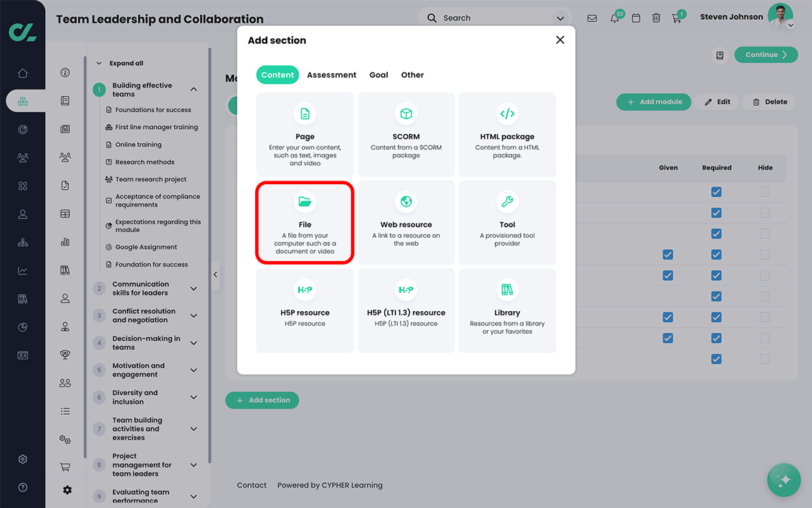The height and width of the screenshot is (508, 812).
Task: Click the Continue button
Action: coord(766,54)
